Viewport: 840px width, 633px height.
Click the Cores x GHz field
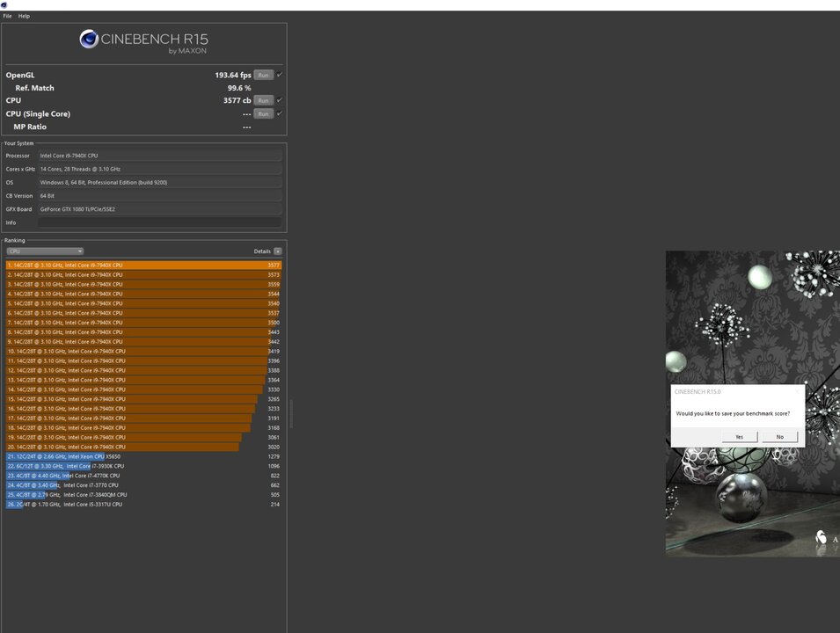pyautogui.click(x=159, y=169)
